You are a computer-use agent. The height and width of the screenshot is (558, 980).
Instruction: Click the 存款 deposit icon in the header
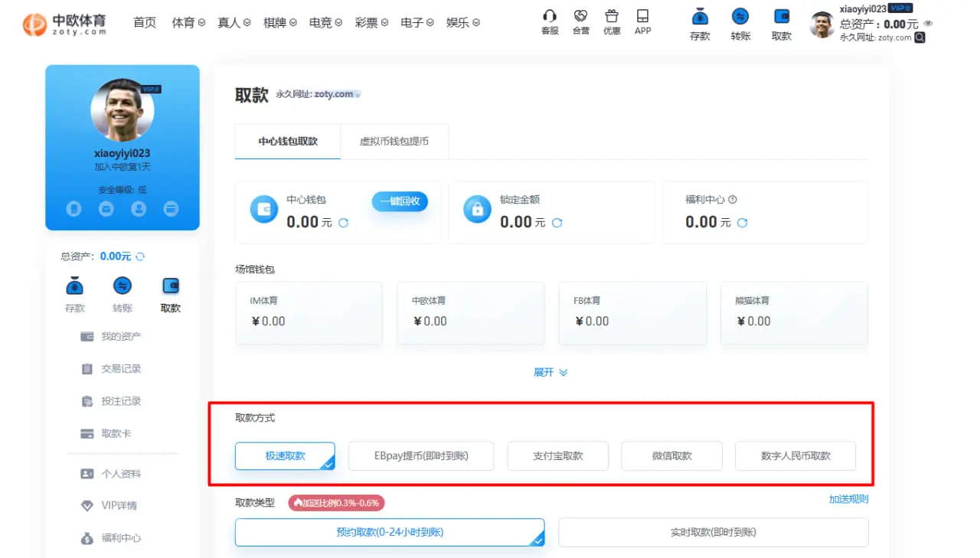point(699,22)
